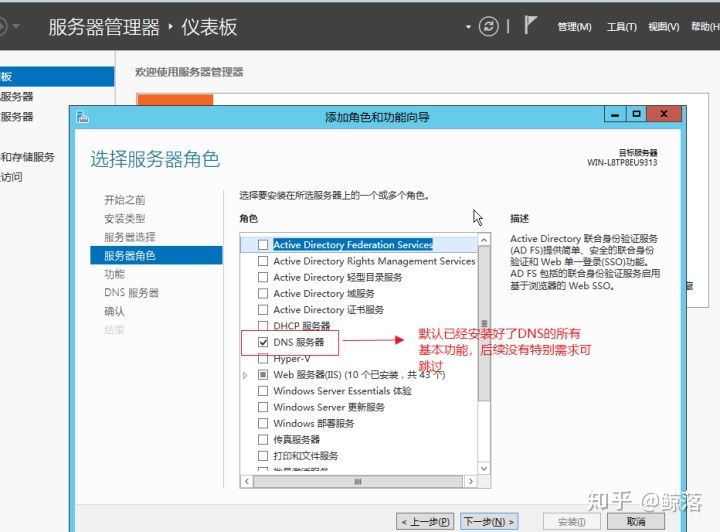Click the 下一步(N) button

[489, 521]
